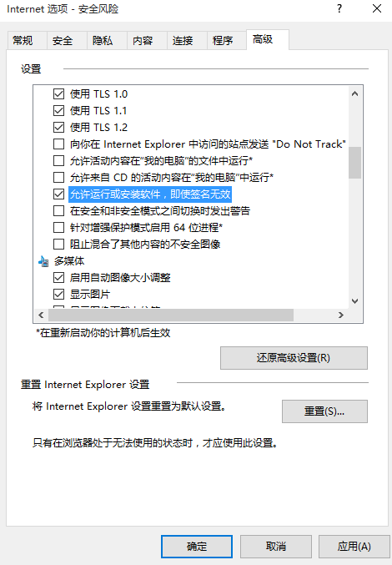Open the 隐私 tab
This screenshot has height=565, width=392.
pos(103,41)
